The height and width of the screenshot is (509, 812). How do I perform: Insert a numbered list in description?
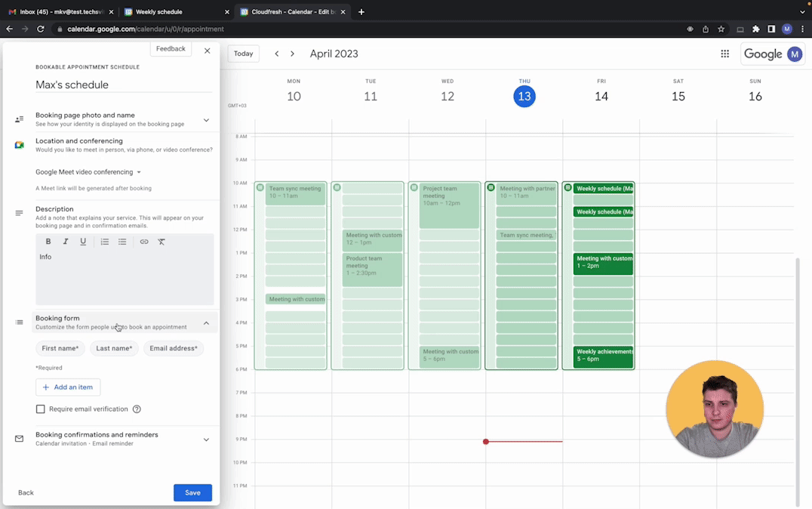[x=105, y=242]
